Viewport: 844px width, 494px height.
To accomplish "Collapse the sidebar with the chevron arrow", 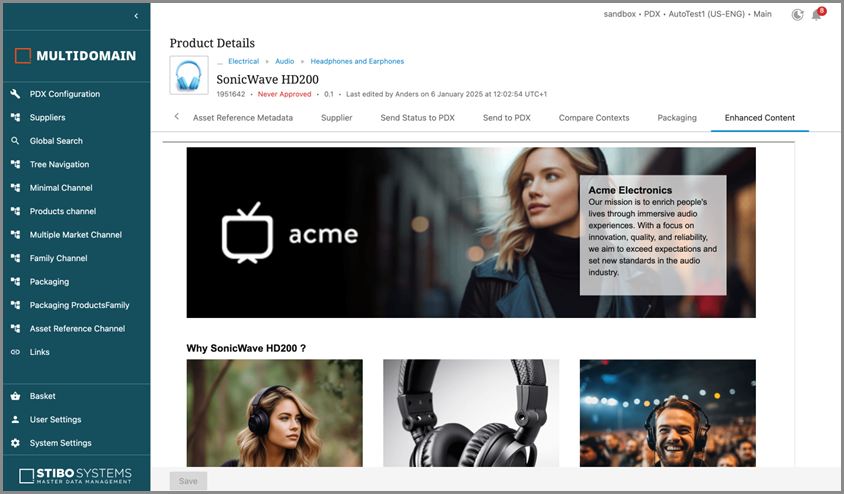I will [x=136, y=16].
